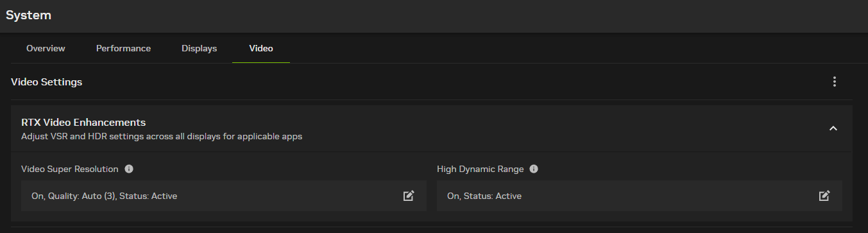Edit the High Dynamic Range setting
Screen dimensions: 868x233
(x=824, y=196)
